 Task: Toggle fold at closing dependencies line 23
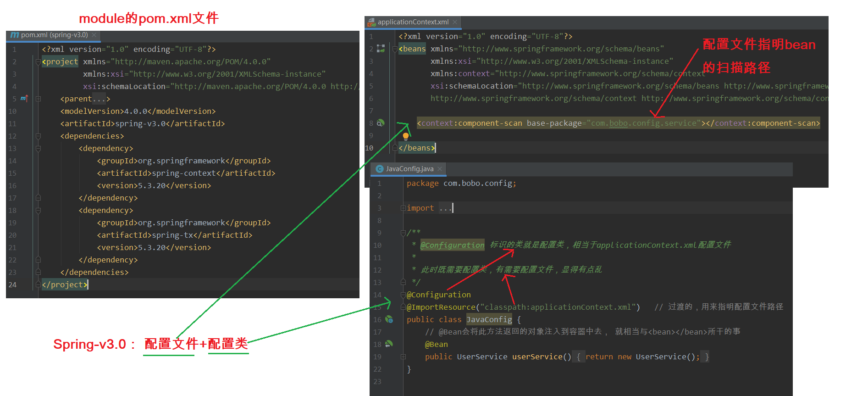(39, 272)
